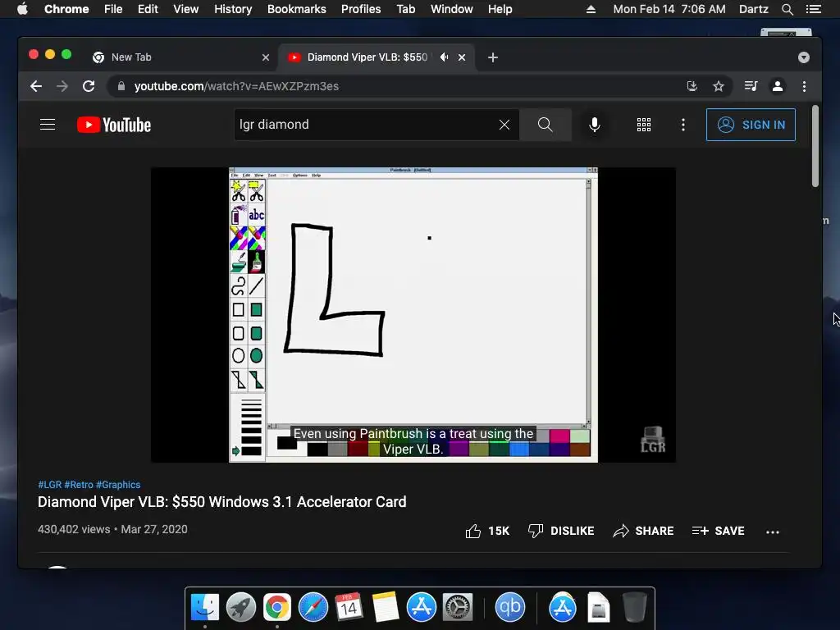Open Safari from the Dock
Image resolution: width=840 pixels, height=630 pixels.
[313, 608]
